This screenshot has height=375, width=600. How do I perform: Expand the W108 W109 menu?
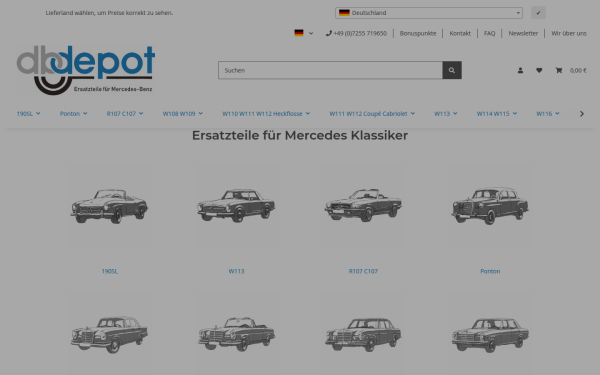point(183,114)
